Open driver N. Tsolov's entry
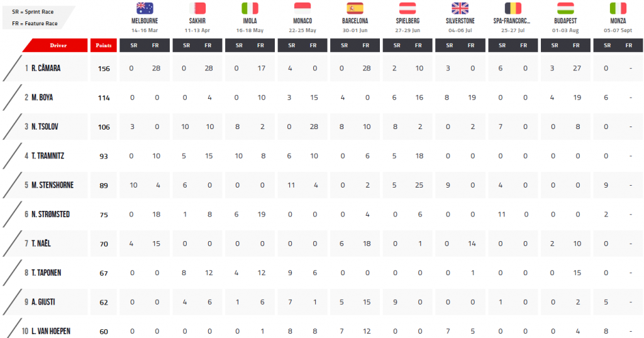The image size is (644, 338). [x=45, y=127]
